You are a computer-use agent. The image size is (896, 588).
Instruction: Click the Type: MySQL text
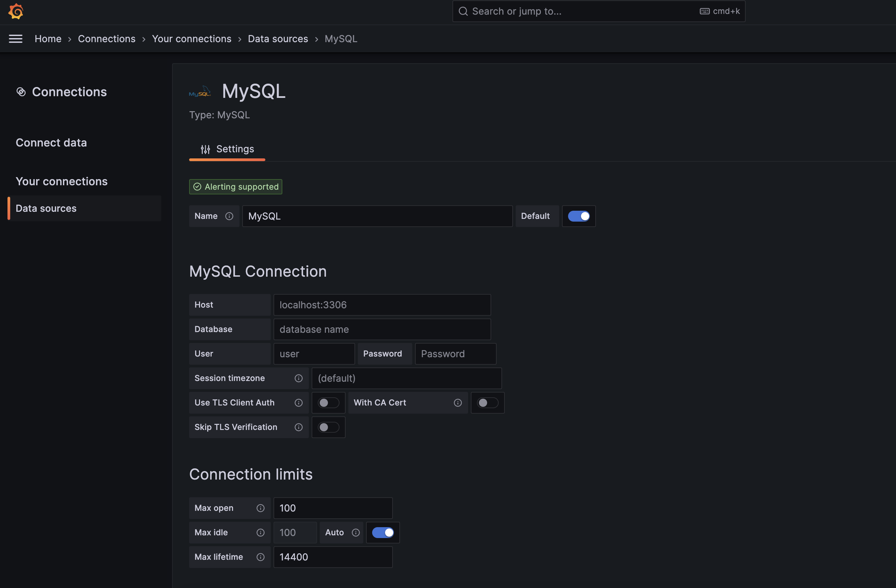click(x=219, y=115)
